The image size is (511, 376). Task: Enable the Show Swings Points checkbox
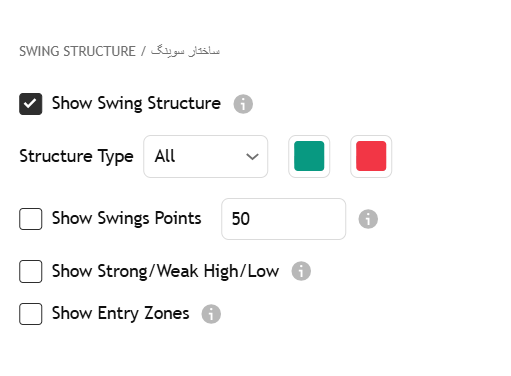31,219
